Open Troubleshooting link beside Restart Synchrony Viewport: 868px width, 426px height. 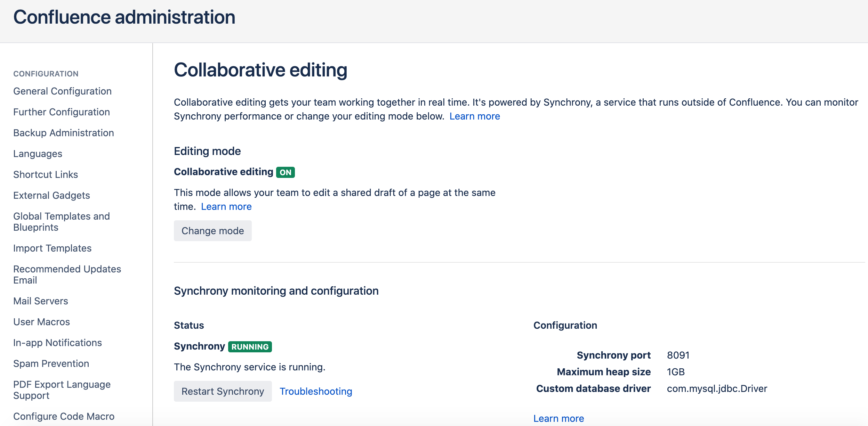pos(316,391)
